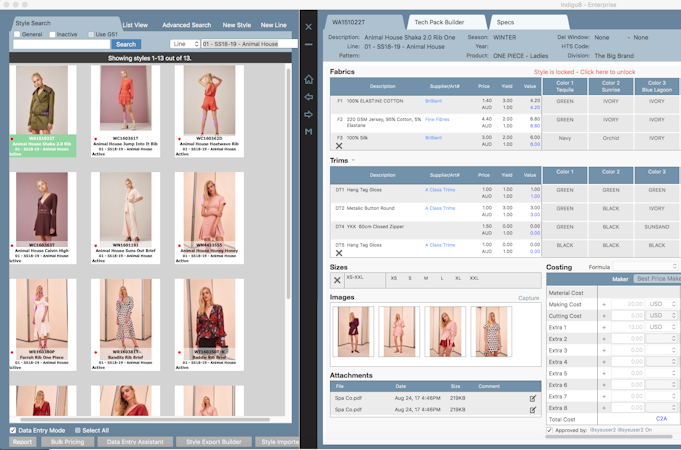Open the Line filter dropdown
The width and height of the screenshot is (681, 450).
click(x=184, y=44)
